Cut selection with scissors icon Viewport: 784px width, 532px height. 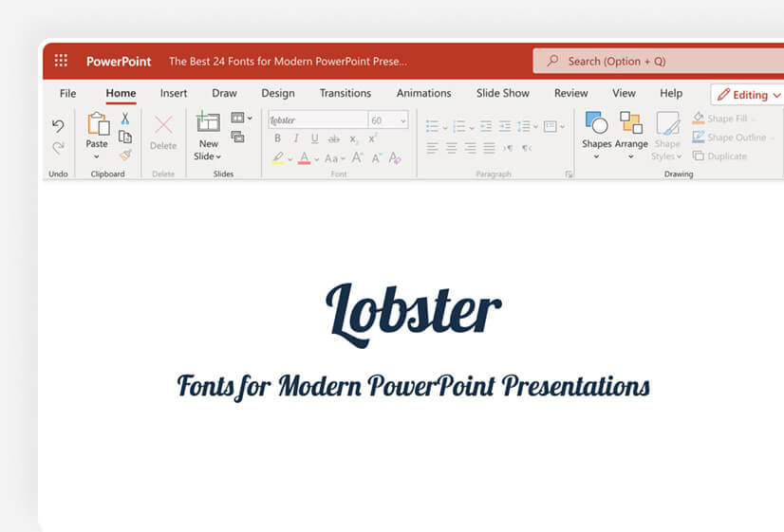pyautogui.click(x=125, y=119)
